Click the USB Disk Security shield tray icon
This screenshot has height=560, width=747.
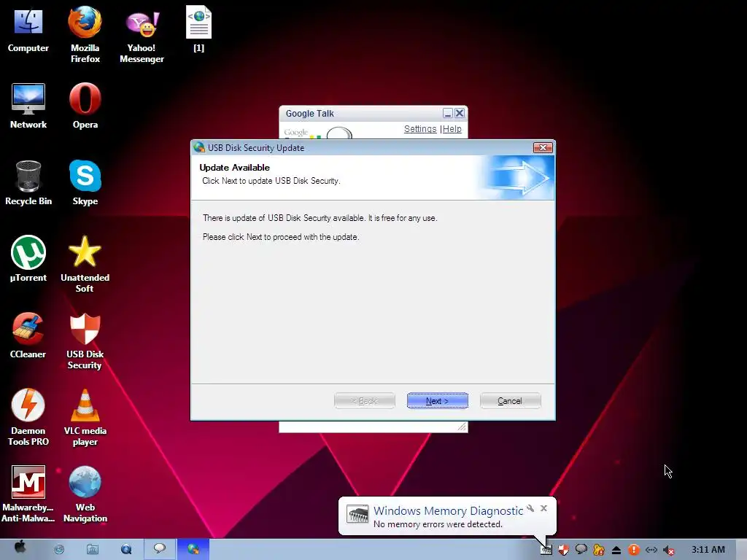pos(564,550)
